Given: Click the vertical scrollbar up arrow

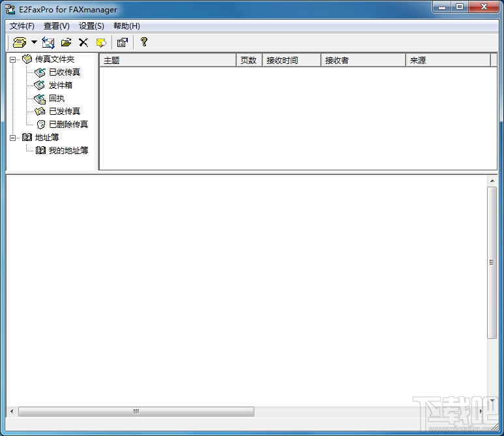Looking at the screenshot, I should (492, 181).
